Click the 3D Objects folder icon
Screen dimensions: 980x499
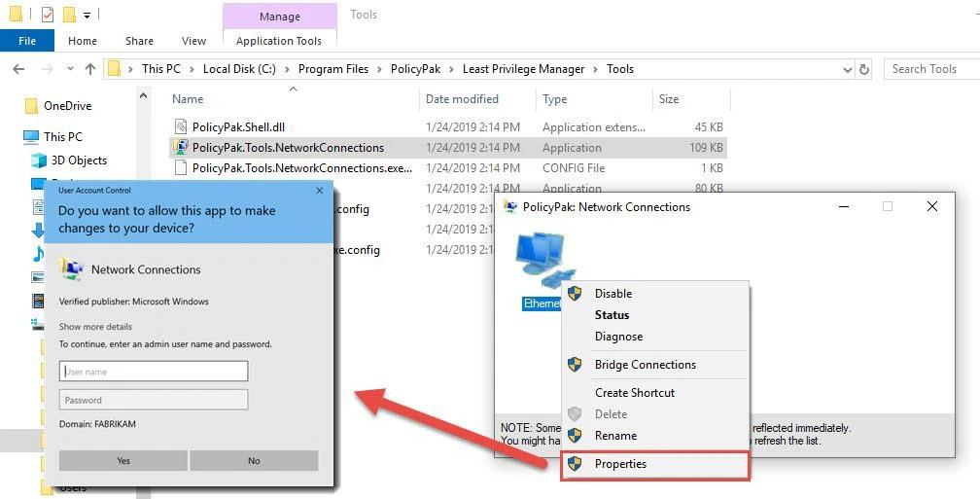39,160
